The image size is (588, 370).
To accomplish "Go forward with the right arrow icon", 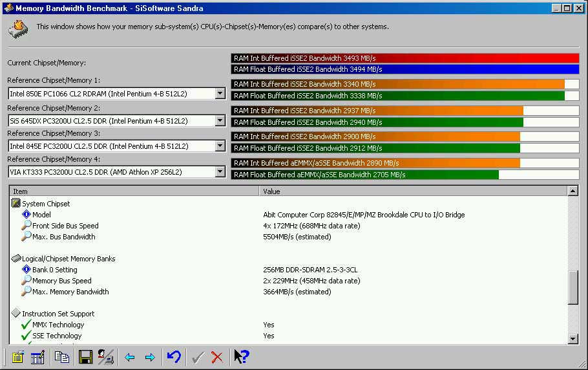I will [x=150, y=357].
